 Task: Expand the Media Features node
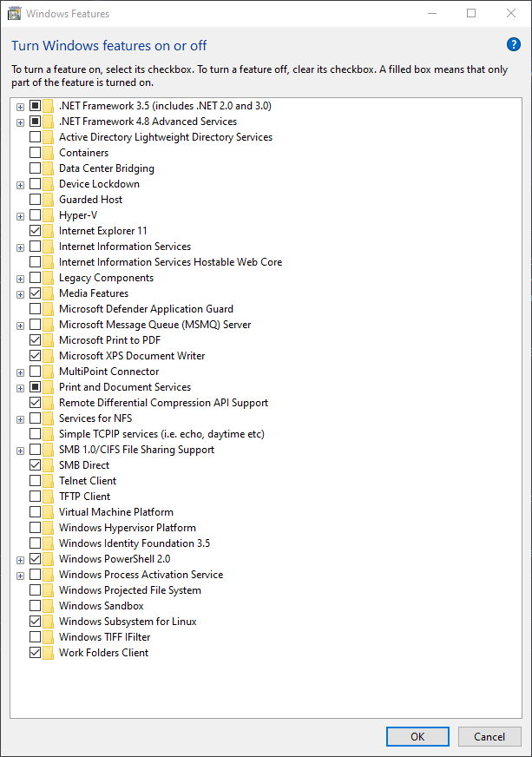click(x=20, y=294)
